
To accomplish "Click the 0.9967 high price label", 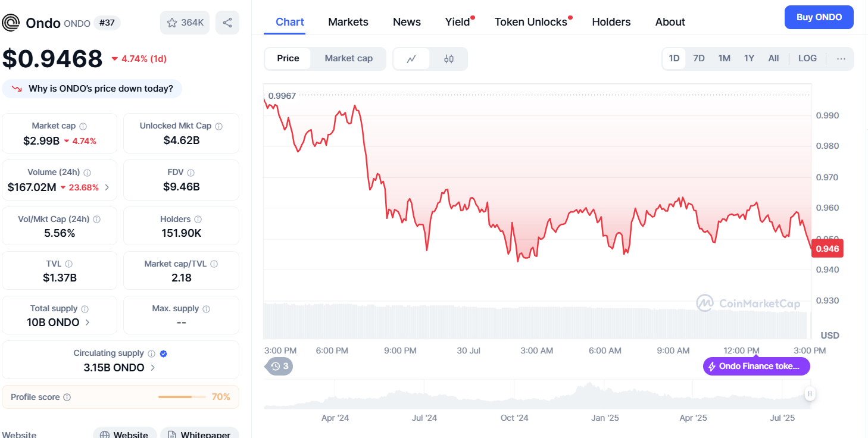I will click(x=282, y=95).
